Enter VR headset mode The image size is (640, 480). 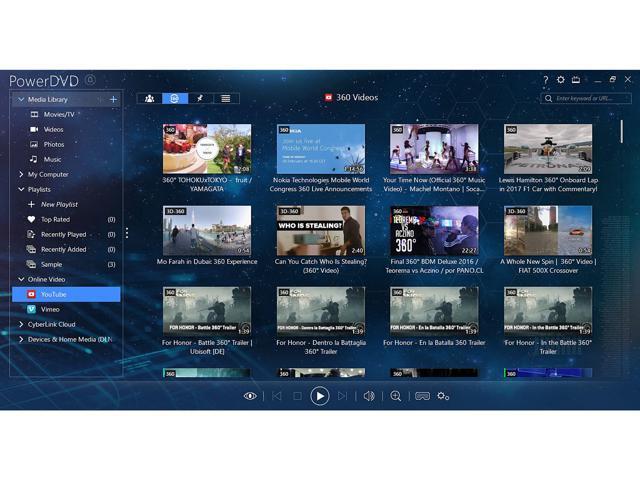coord(422,396)
